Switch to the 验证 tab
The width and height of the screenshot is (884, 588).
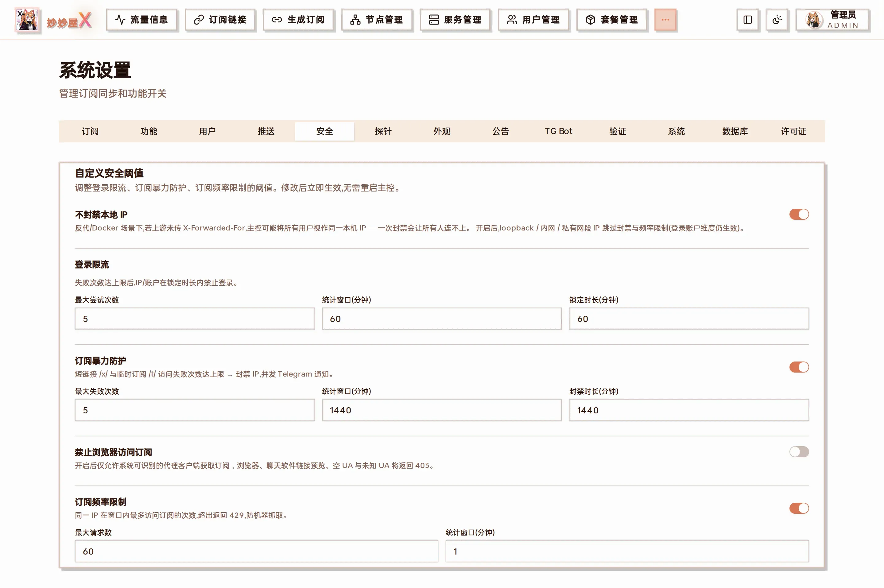pyautogui.click(x=618, y=131)
